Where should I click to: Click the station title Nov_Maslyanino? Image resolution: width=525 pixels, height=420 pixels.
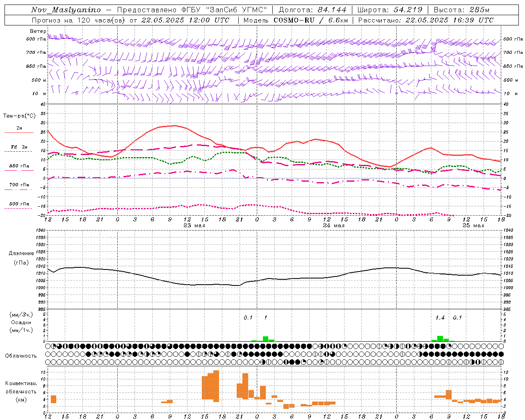pos(66,10)
